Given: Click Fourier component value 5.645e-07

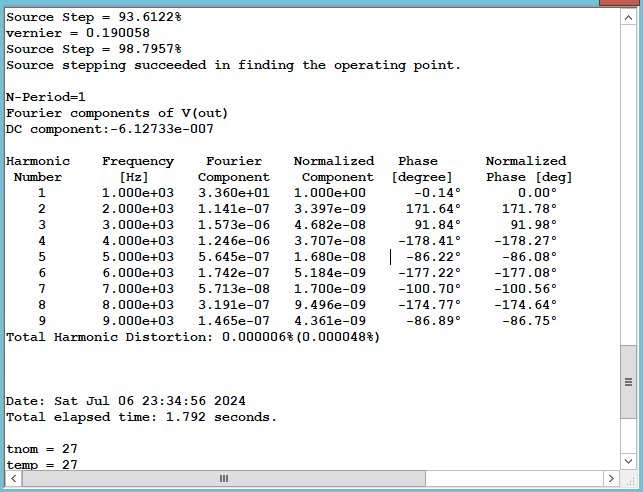Looking at the screenshot, I should click(x=234, y=257).
